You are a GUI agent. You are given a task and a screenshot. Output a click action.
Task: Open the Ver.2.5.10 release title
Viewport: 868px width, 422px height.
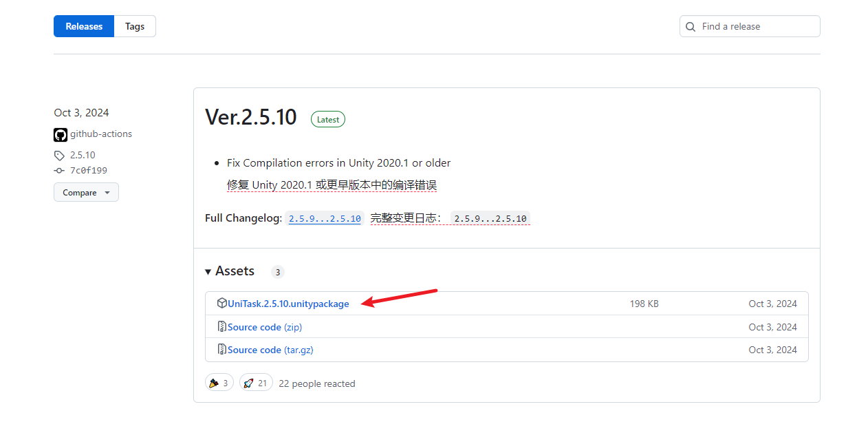pos(251,117)
